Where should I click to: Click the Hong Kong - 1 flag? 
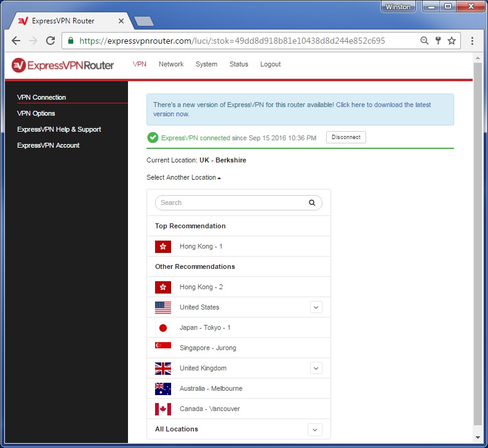(163, 247)
